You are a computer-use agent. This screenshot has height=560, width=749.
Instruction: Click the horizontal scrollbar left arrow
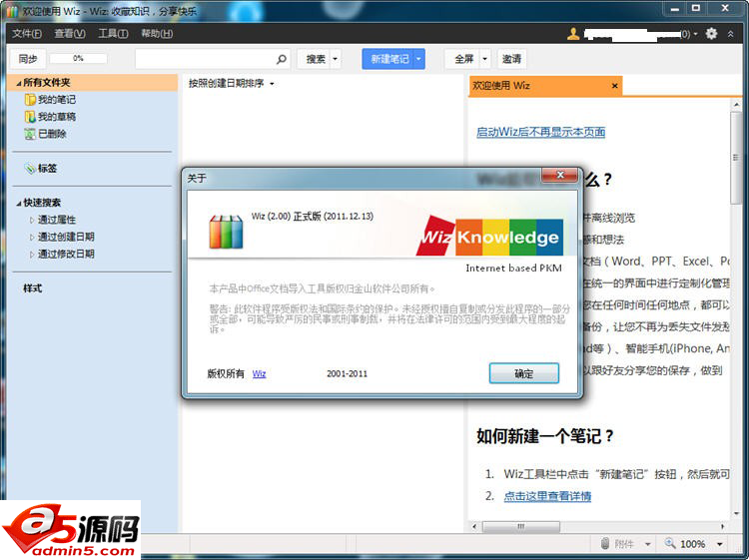click(474, 526)
